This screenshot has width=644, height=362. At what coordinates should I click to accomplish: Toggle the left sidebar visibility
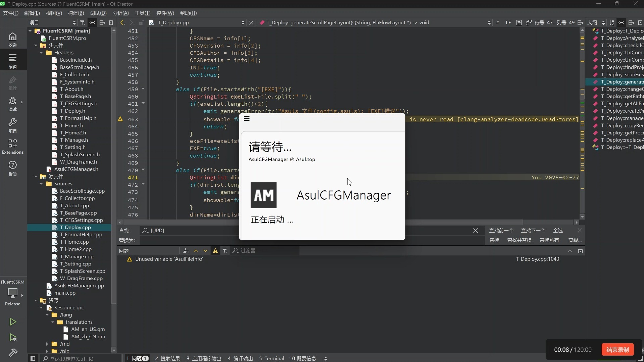point(33,358)
